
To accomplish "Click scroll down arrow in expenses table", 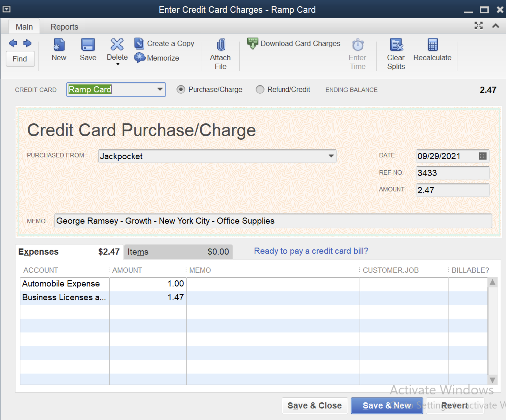I will click(x=493, y=380).
